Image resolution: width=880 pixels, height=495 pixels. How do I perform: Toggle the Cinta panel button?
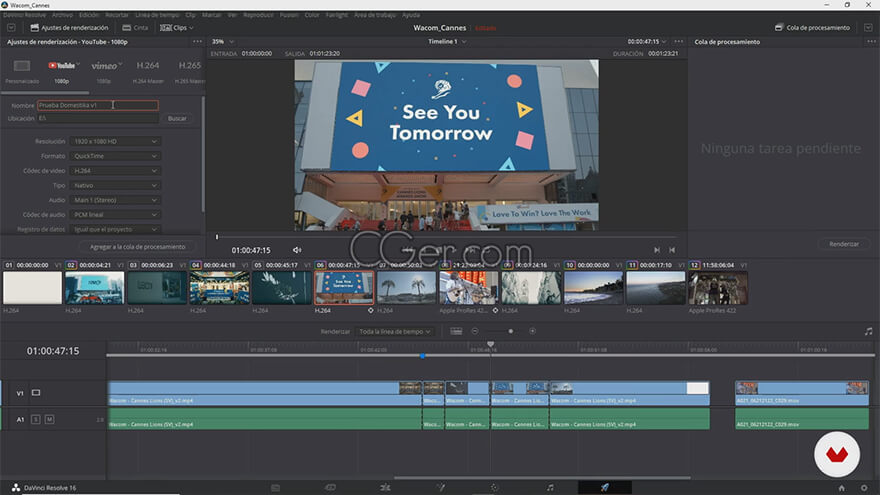(x=135, y=28)
